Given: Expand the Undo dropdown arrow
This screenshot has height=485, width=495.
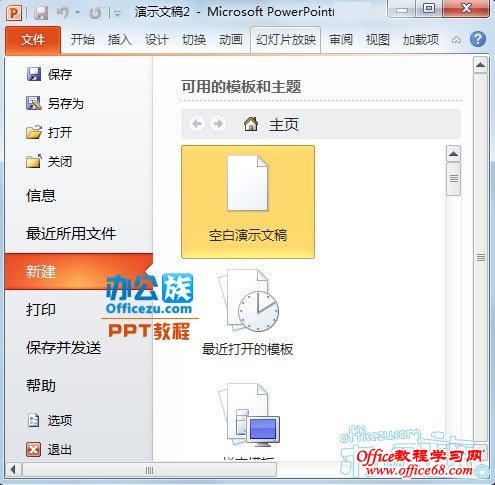Looking at the screenshot, I should (78, 13).
